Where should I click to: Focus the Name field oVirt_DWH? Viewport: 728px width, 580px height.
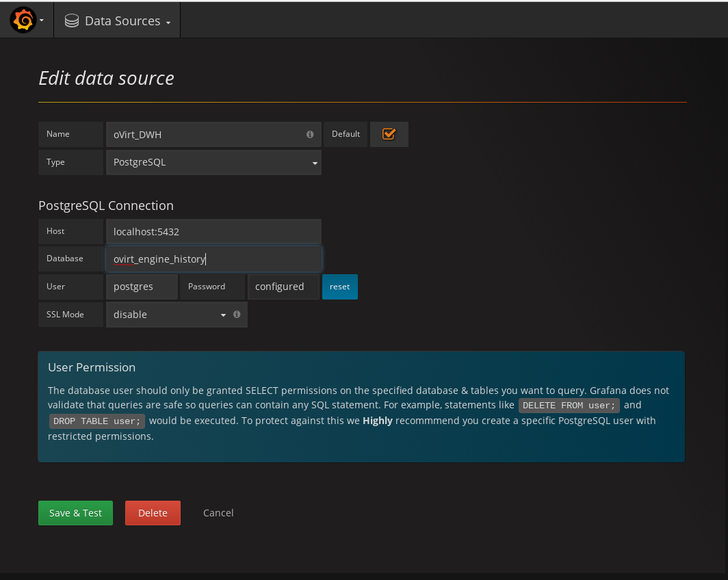(x=205, y=135)
